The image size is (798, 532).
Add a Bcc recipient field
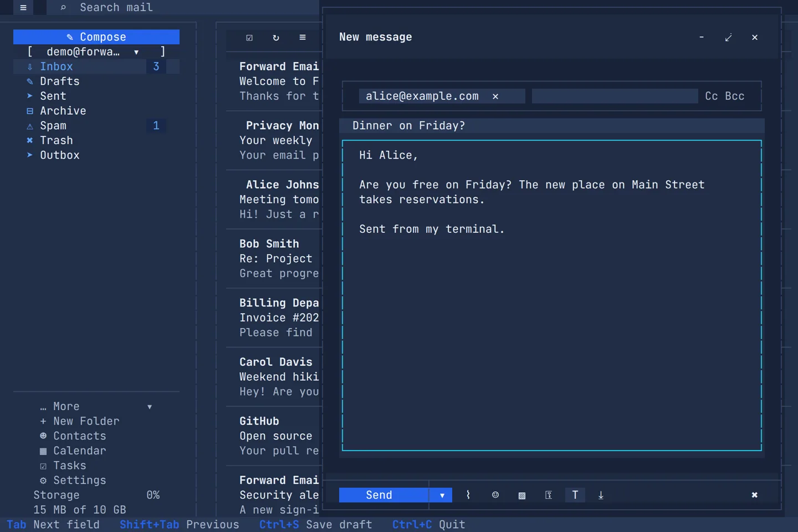[x=735, y=96]
